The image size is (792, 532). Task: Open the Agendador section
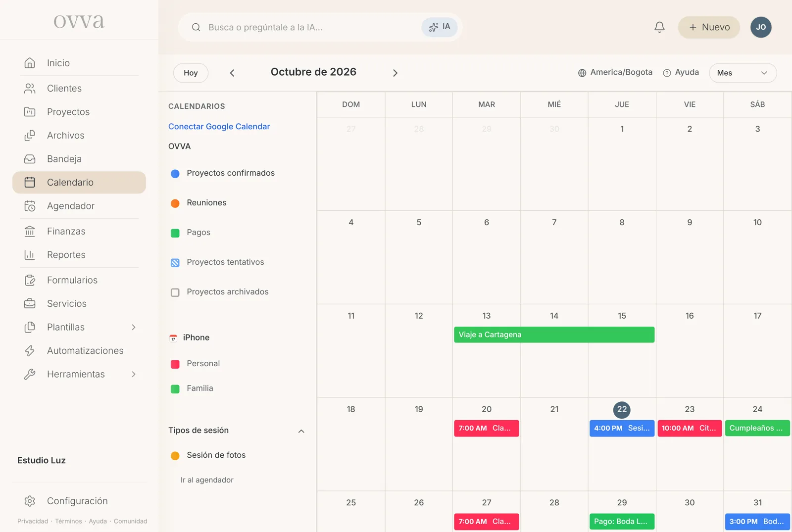pyautogui.click(x=79, y=206)
